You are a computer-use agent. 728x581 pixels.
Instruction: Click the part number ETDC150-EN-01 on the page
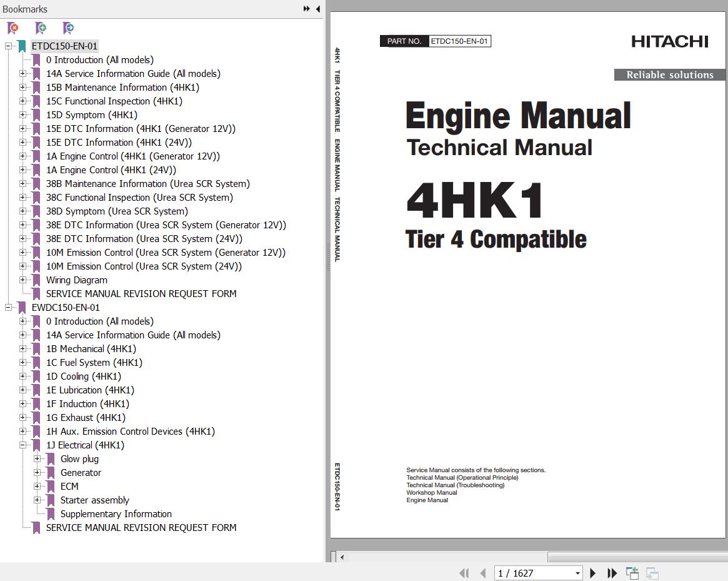tap(459, 41)
